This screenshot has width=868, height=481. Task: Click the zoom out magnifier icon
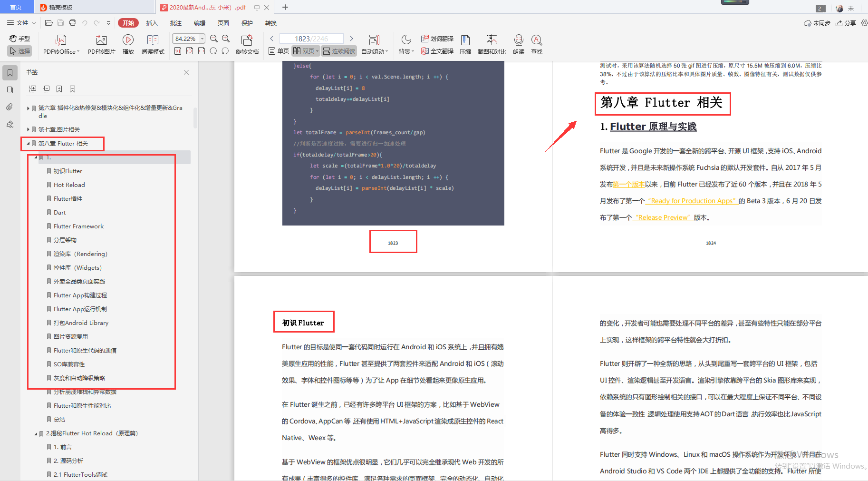[214, 39]
